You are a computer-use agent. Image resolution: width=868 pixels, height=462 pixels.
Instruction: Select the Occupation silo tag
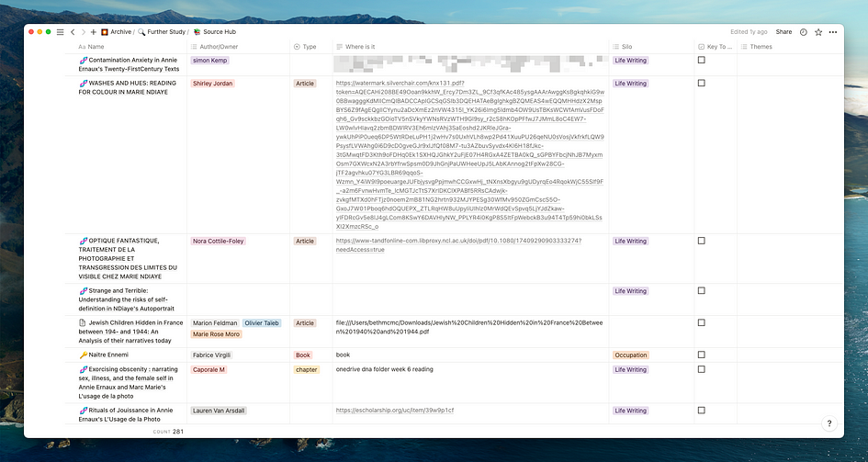pos(631,355)
